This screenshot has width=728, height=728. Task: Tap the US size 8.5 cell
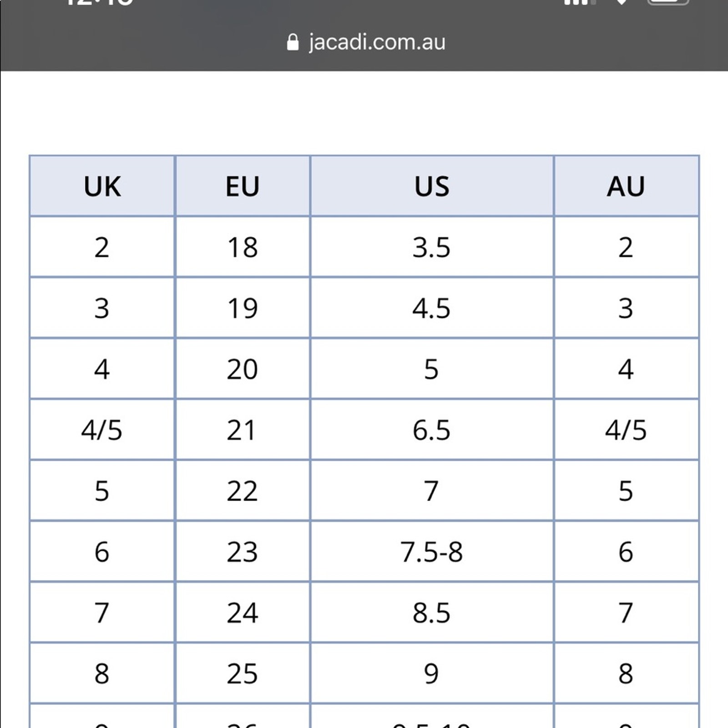(x=432, y=613)
